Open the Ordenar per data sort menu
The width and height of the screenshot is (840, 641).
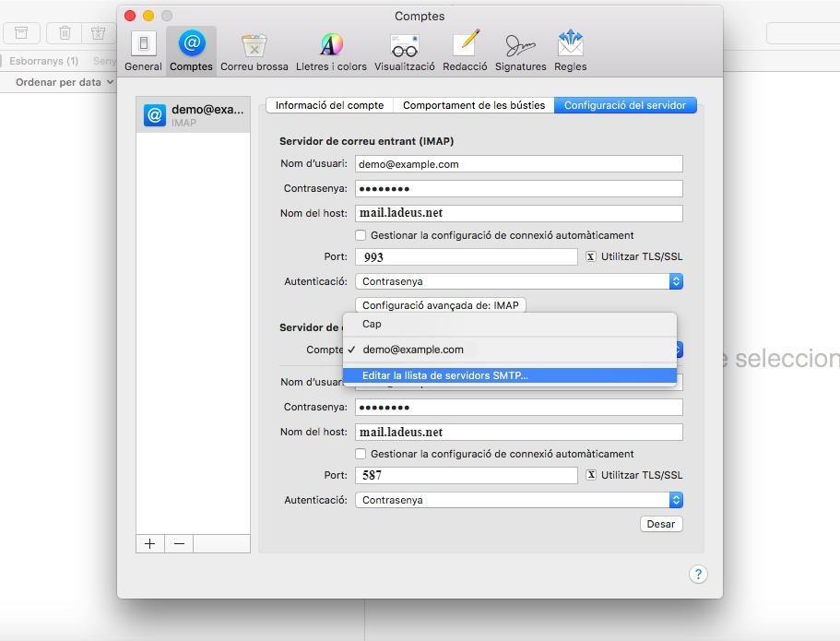click(65, 82)
